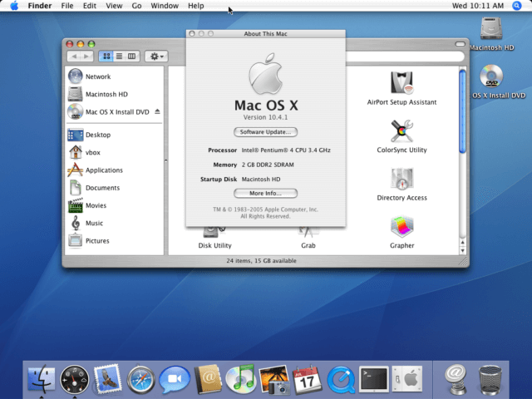
Task: Open Mail stamp icon in Dock
Action: pos(107,379)
